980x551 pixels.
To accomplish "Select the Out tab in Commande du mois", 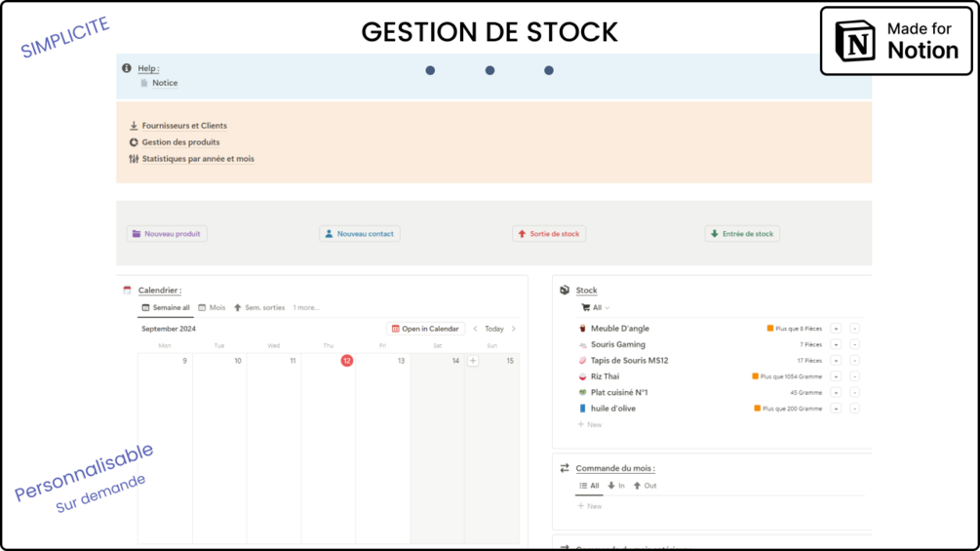I will point(645,486).
